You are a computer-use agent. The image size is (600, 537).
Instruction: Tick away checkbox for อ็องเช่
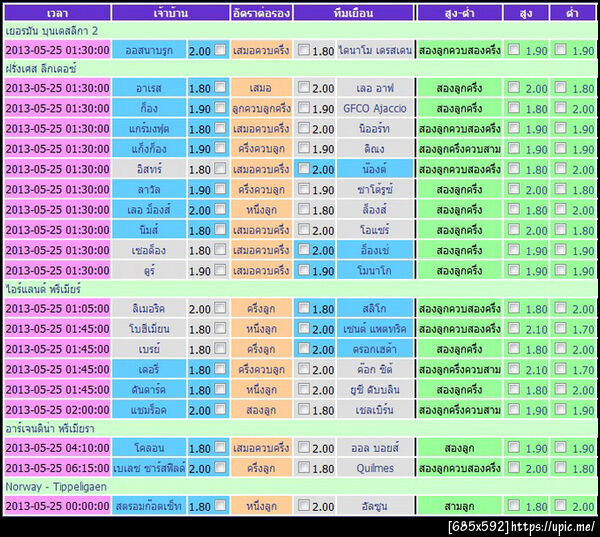coord(304,250)
